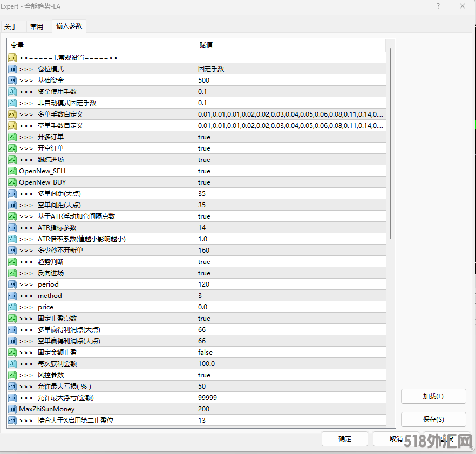
Task: Click the integer icon beside MaxZhiSunMoney
Action: pyautogui.click(x=12, y=409)
